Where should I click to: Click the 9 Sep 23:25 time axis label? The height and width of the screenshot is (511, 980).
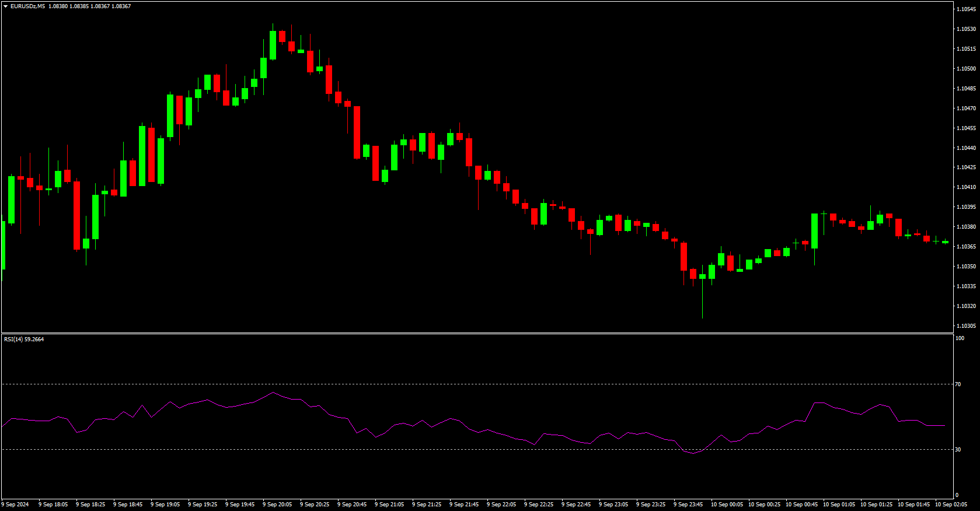click(x=651, y=505)
